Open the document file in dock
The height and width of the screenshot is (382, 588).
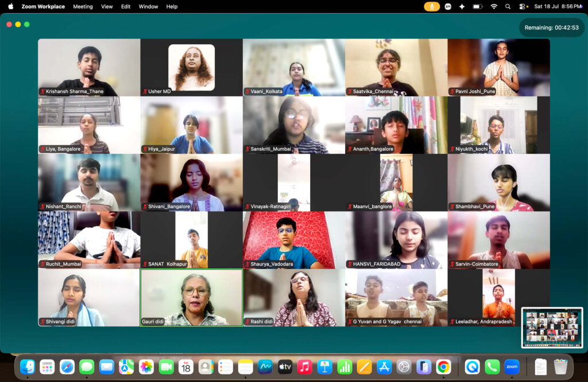[x=540, y=367]
